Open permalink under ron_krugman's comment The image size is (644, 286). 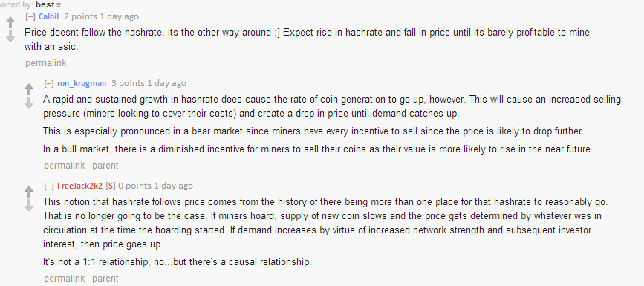65,166
